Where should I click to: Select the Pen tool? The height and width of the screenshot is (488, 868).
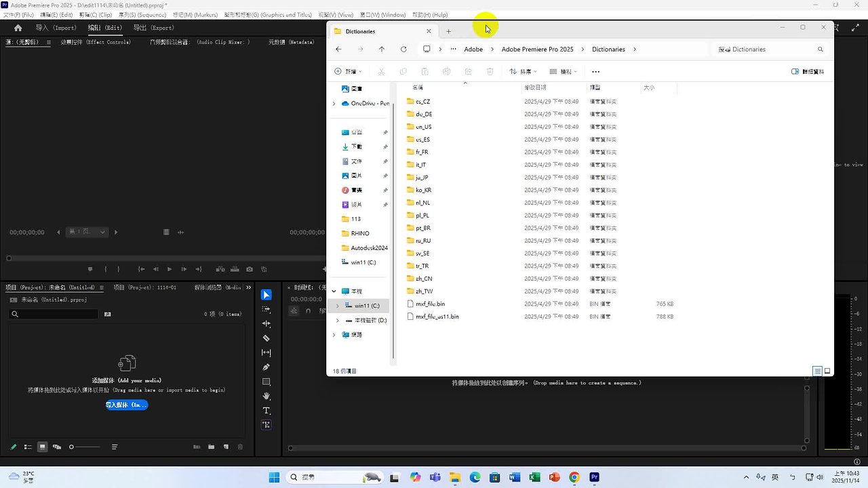[267, 367]
